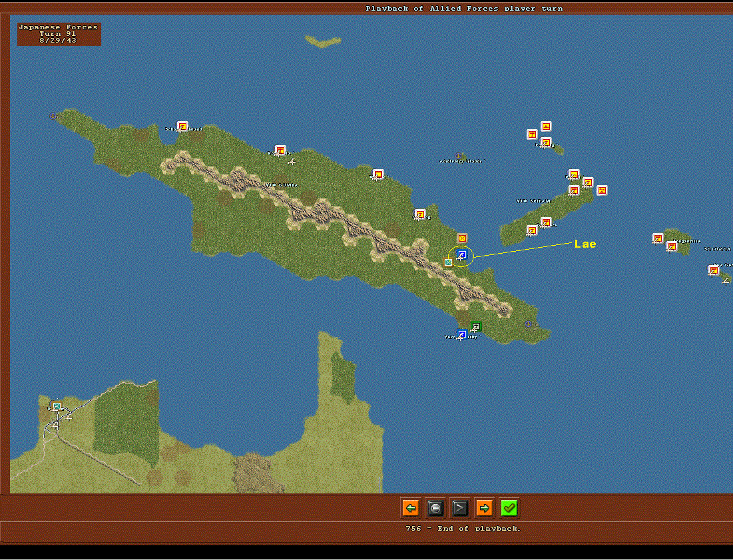Select Japanese unit below Rabaul on New Britain
Image resolution: width=733 pixels, height=560 pixels.
tap(574, 190)
